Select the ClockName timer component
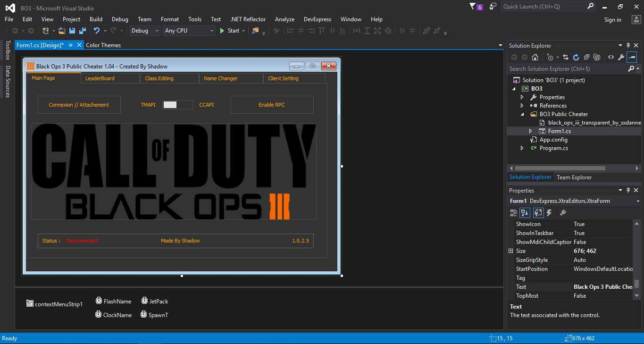The width and height of the screenshot is (644, 344). [113, 315]
